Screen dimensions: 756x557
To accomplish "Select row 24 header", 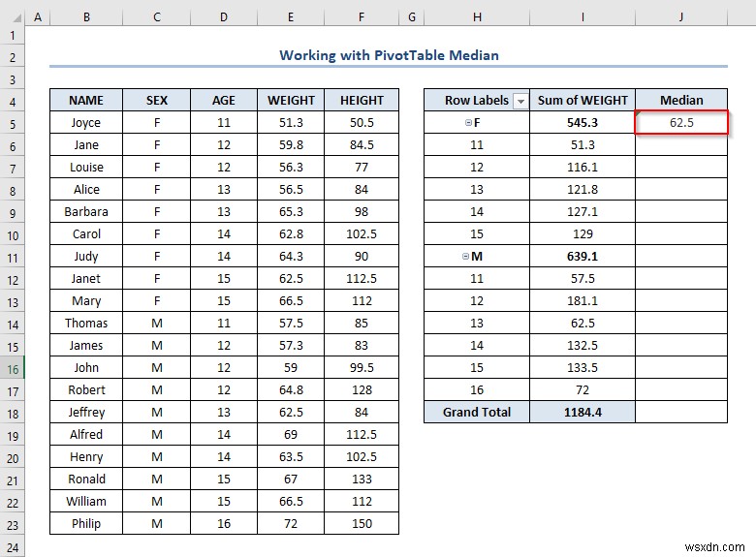I will tap(13, 548).
